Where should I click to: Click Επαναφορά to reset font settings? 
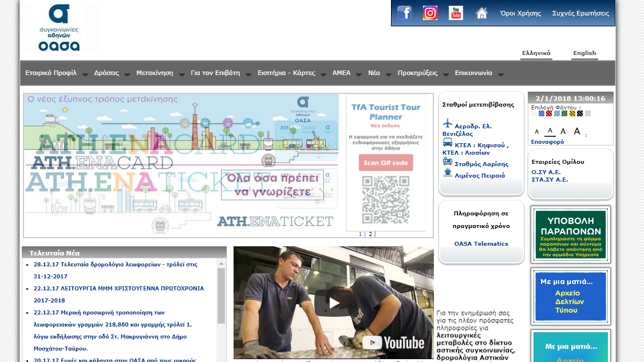[x=547, y=141]
